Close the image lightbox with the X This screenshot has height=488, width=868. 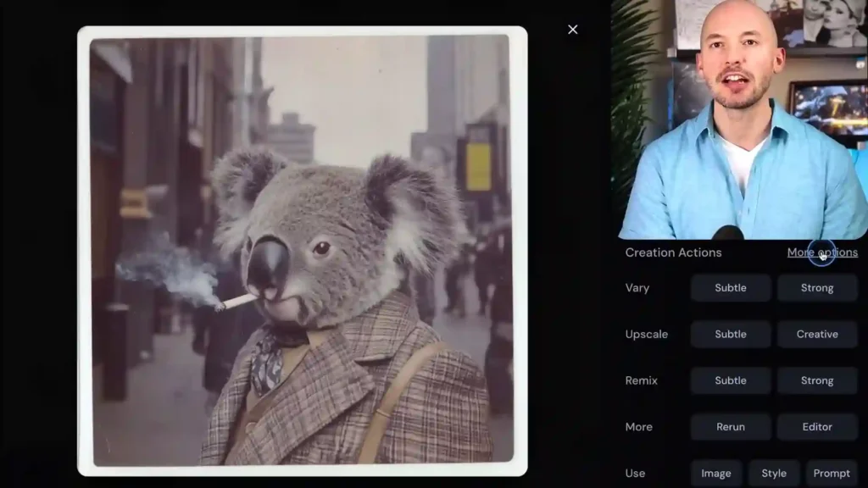pos(573,30)
